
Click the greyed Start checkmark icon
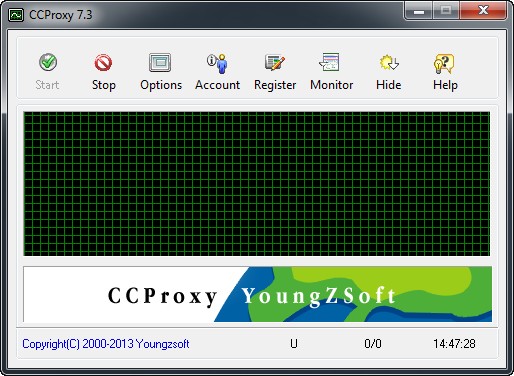48,62
